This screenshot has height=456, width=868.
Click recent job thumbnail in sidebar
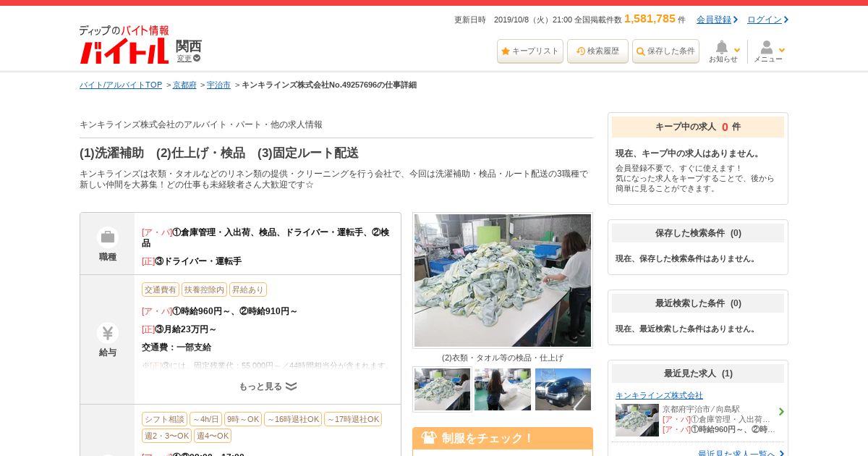click(637, 420)
